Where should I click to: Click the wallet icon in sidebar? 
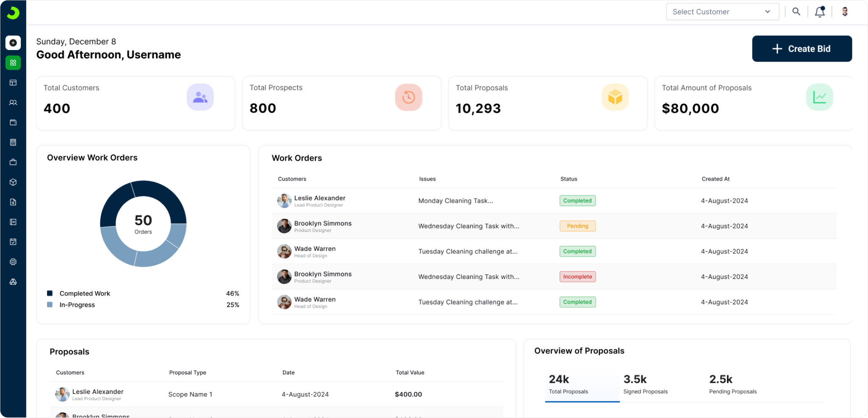point(13,123)
